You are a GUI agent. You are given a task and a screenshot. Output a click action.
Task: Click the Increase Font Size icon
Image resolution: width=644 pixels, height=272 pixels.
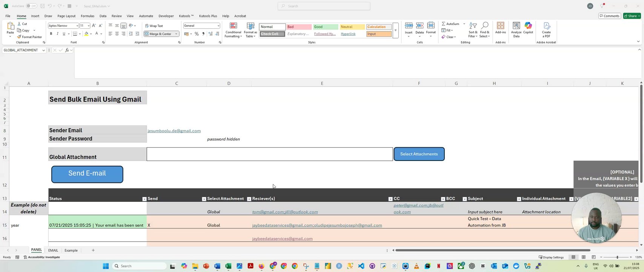(x=94, y=26)
